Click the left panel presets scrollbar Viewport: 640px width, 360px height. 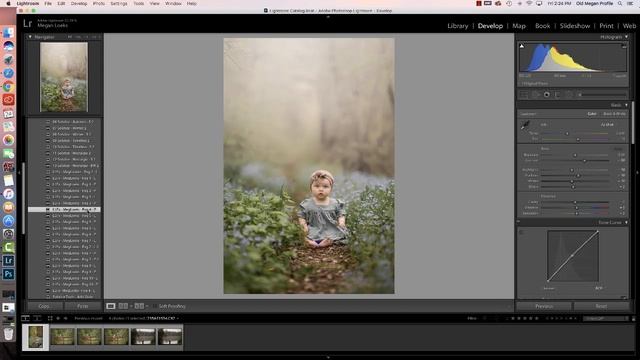pyautogui.click(x=24, y=198)
